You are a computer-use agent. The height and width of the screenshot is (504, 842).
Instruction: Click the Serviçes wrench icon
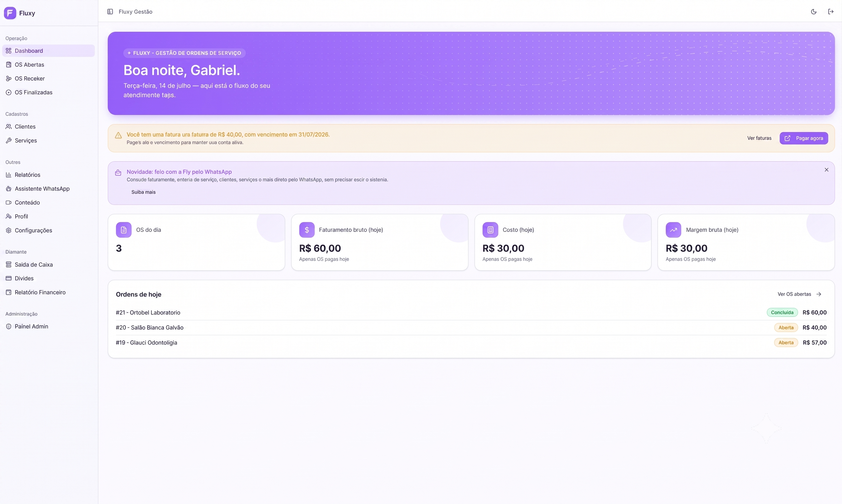(9, 140)
